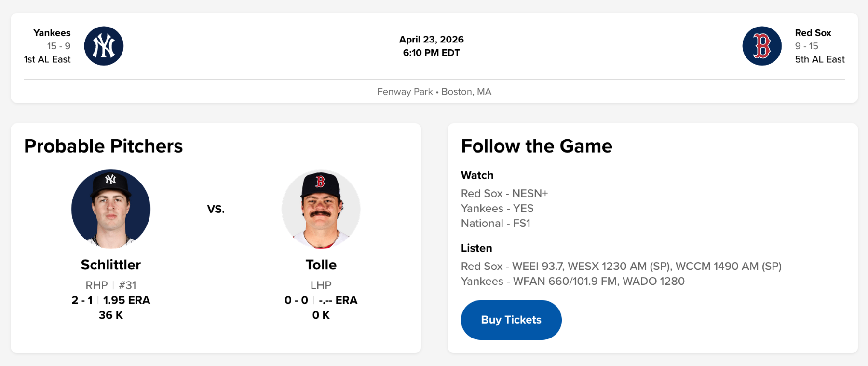
Task: Click the Yankees team logo
Action: (104, 46)
